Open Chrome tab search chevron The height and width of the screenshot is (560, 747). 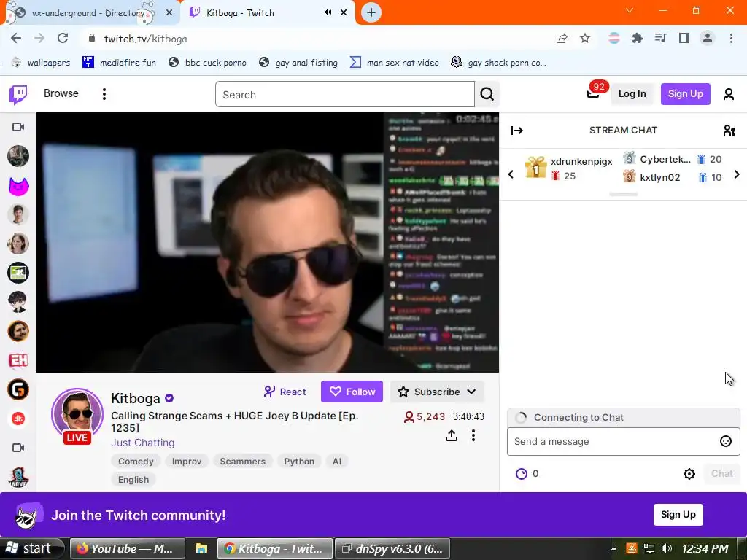click(x=630, y=10)
